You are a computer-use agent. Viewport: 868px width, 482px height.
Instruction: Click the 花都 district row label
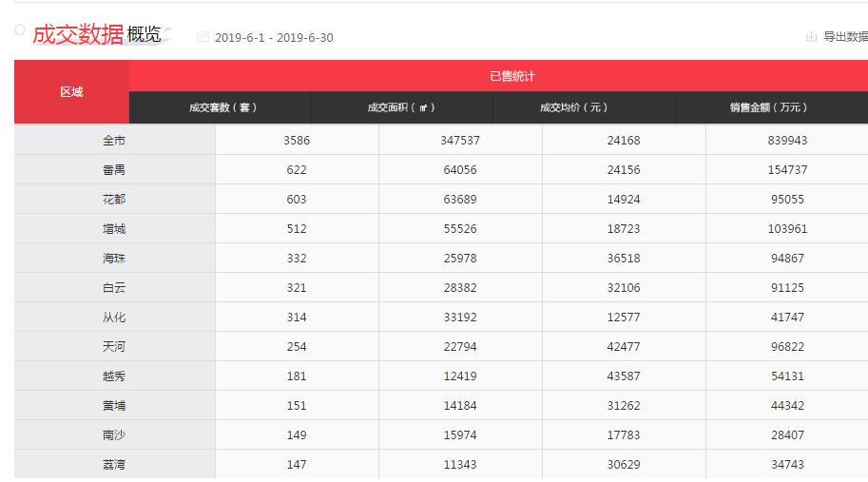tap(114, 200)
